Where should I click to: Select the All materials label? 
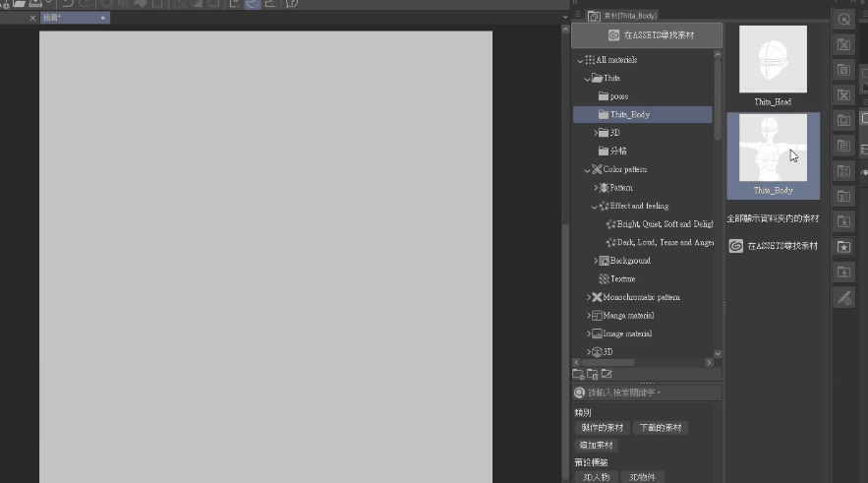click(x=616, y=60)
